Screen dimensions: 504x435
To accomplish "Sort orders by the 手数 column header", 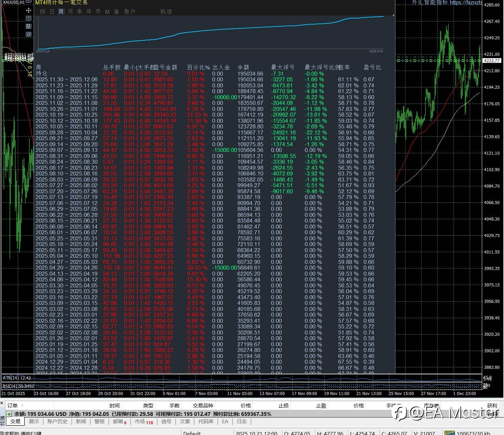I will [x=175, y=406].
